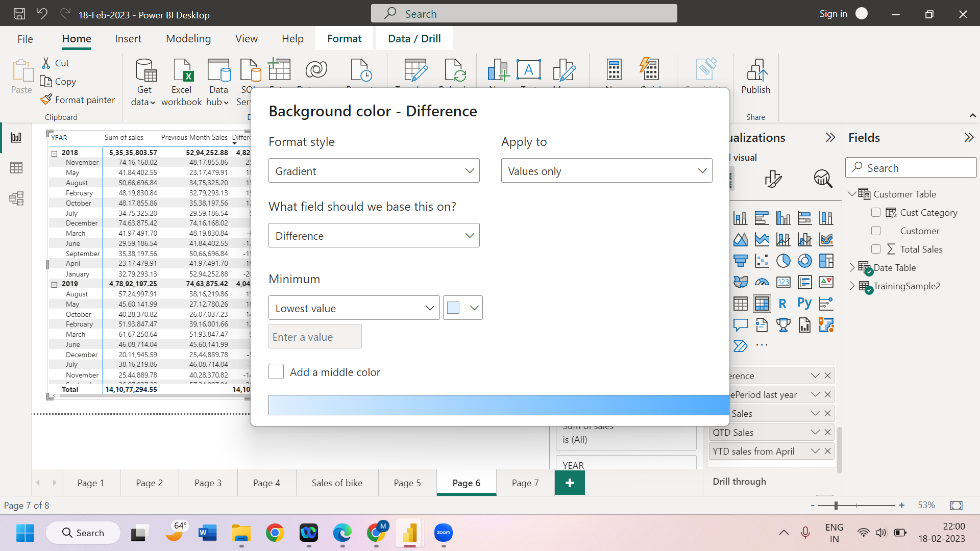Expand the TrainingSample2 table
Viewport: 980px width, 551px height.
click(852, 286)
